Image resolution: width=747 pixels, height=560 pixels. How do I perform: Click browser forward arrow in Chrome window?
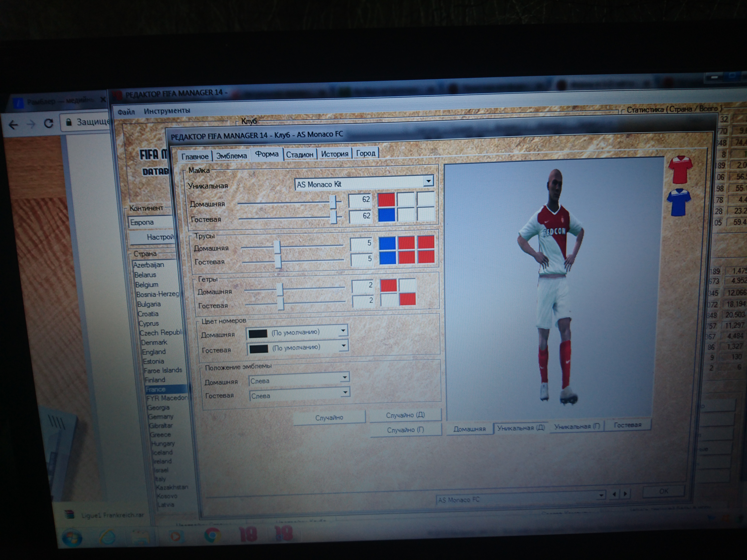point(31,124)
